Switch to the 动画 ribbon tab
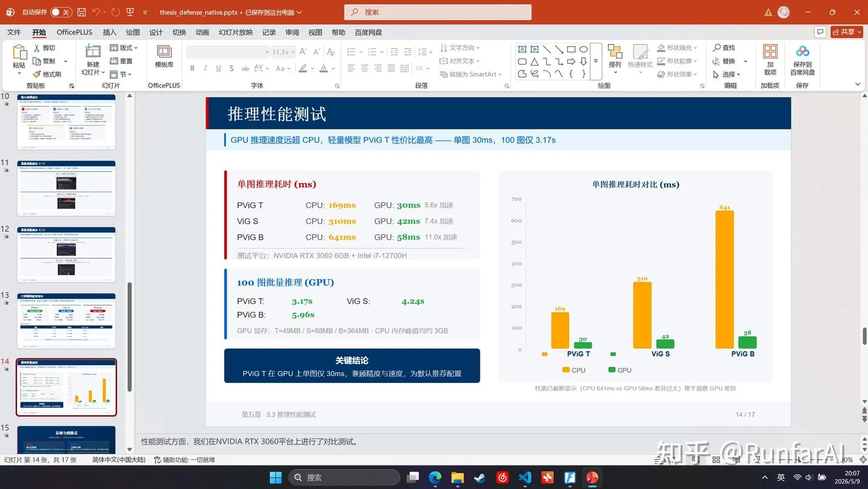This screenshot has height=489, width=868. click(x=203, y=32)
